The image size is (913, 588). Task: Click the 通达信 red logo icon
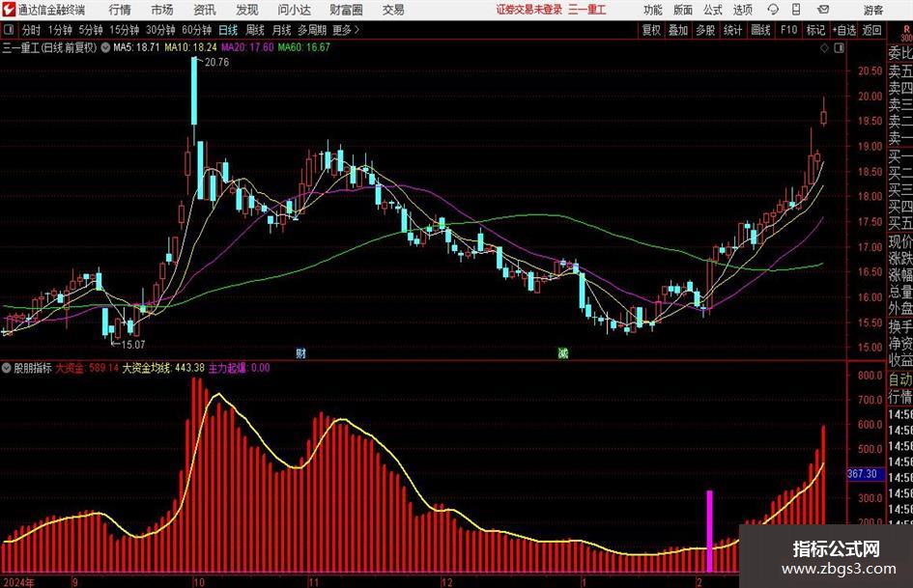(x=9, y=10)
